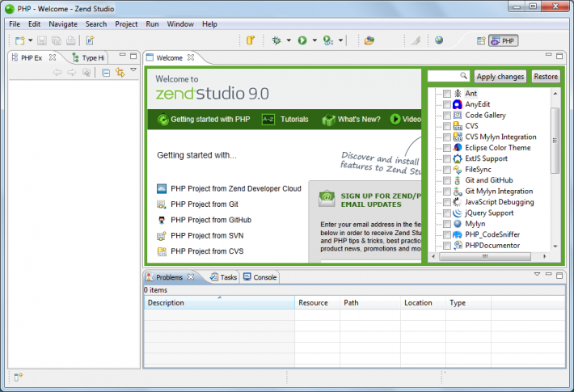The width and height of the screenshot is (574, 392).
Task: Open the New dropdown arrow in toolbar
Action: tap(31, 40)
